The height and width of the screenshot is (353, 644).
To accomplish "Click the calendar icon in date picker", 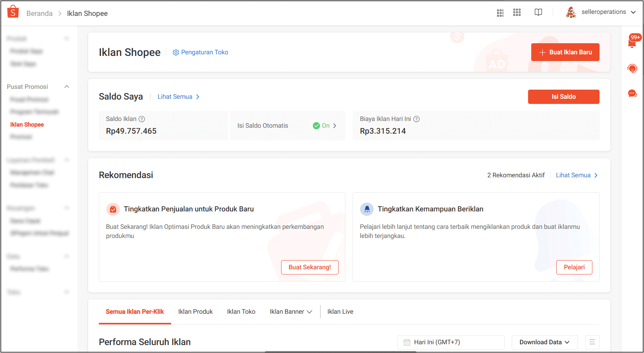I will point(407,342).
